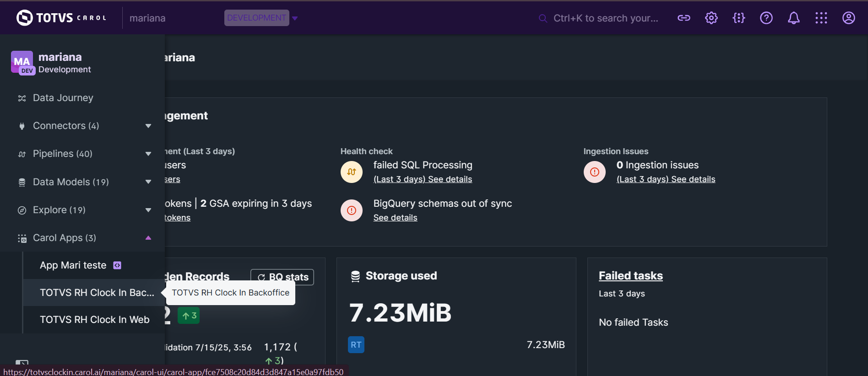See details for BigQuery schemas out of sync
This screenshot has width=868, height=376.
point(395,218)
